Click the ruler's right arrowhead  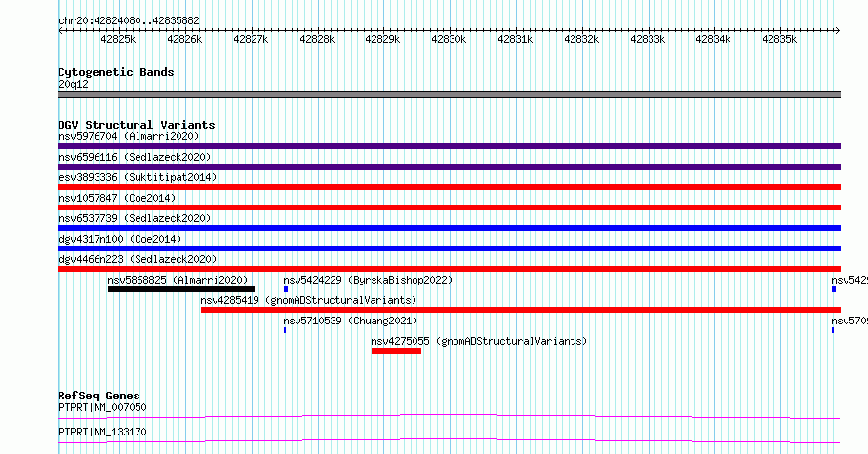[x=838, y=31]
